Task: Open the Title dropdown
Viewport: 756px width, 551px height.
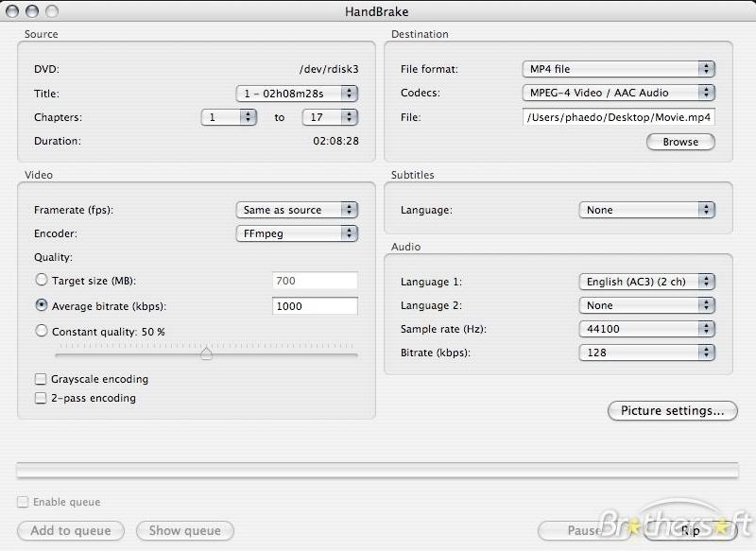Action: 297,94
